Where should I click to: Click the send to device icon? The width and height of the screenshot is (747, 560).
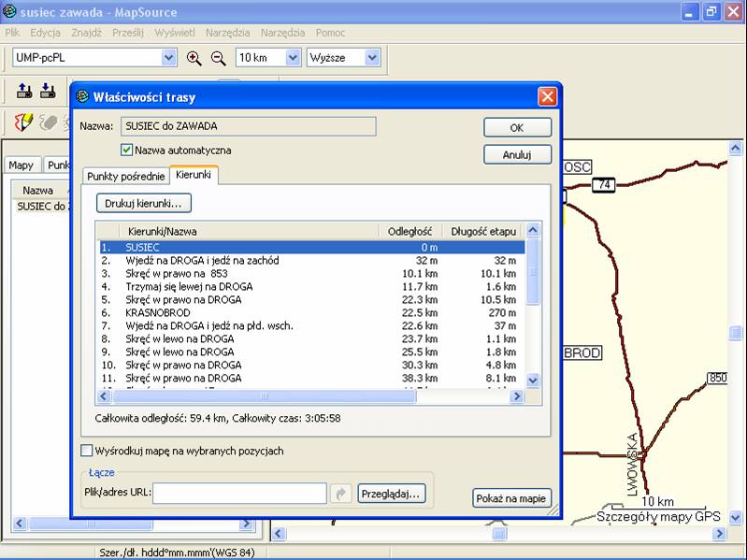pos(23,91)
